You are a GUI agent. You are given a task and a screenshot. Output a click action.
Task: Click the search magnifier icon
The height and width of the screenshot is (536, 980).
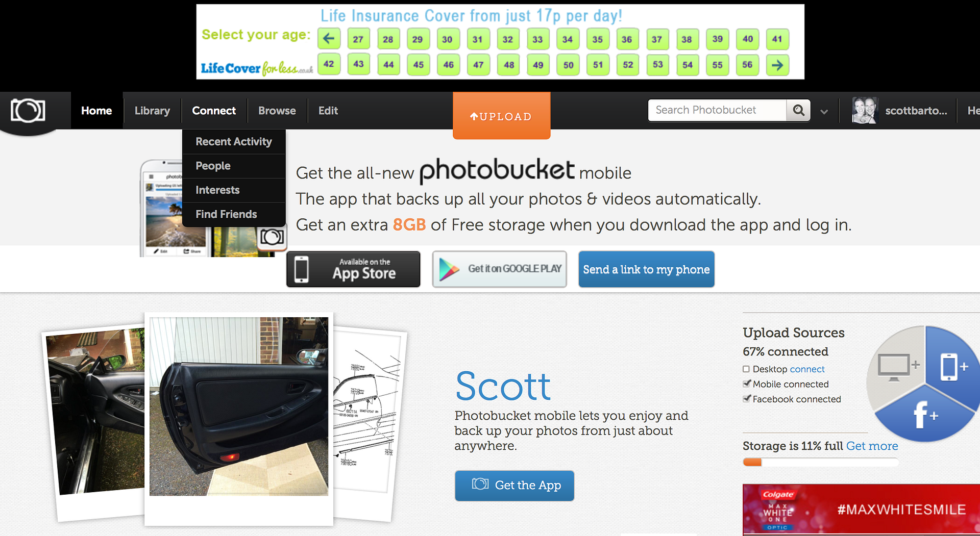point(798,110)
